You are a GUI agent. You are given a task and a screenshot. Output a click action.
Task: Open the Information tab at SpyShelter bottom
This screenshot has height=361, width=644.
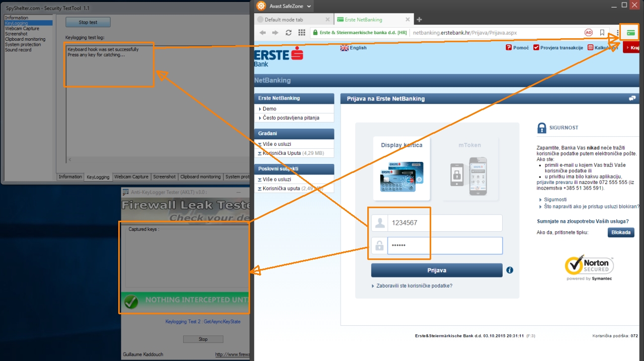point(70,176)
